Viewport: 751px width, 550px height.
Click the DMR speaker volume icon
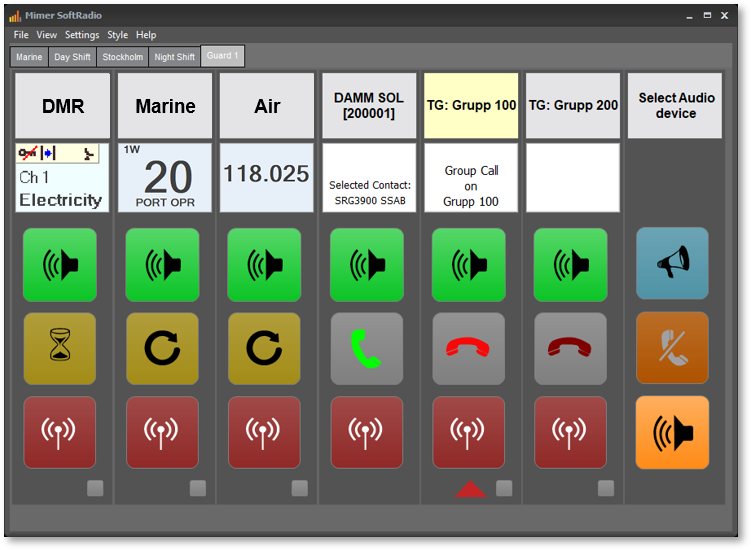tap(60, 264)
